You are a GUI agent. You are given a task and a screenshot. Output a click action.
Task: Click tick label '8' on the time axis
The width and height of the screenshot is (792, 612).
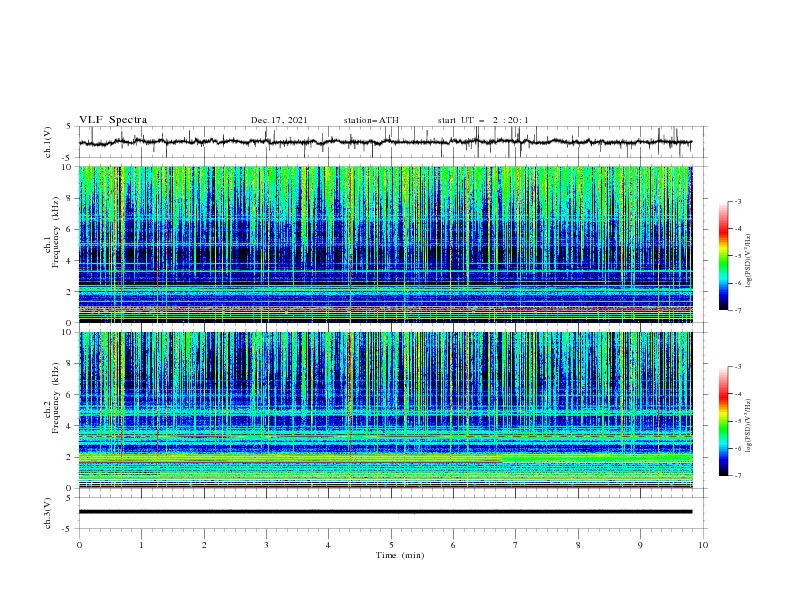[578, 545]
